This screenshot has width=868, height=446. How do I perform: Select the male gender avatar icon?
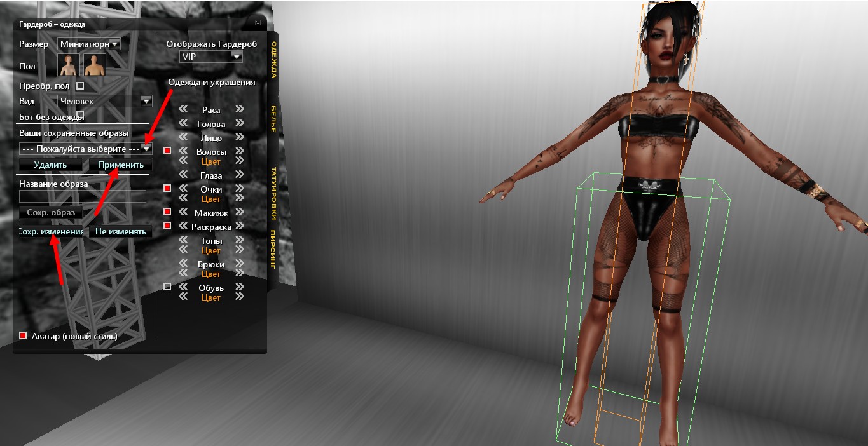coord(95,65)
